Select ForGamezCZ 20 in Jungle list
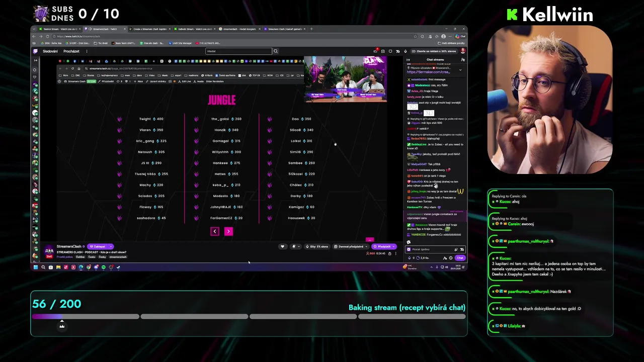Screen dimensions: 644x362 [x=226, y=218]
